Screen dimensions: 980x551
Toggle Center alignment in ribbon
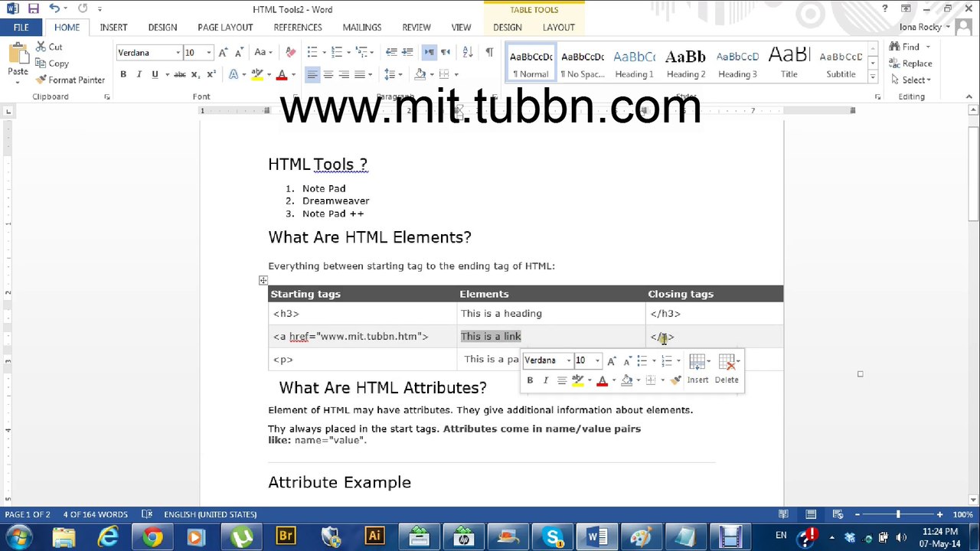coord(328,74)
